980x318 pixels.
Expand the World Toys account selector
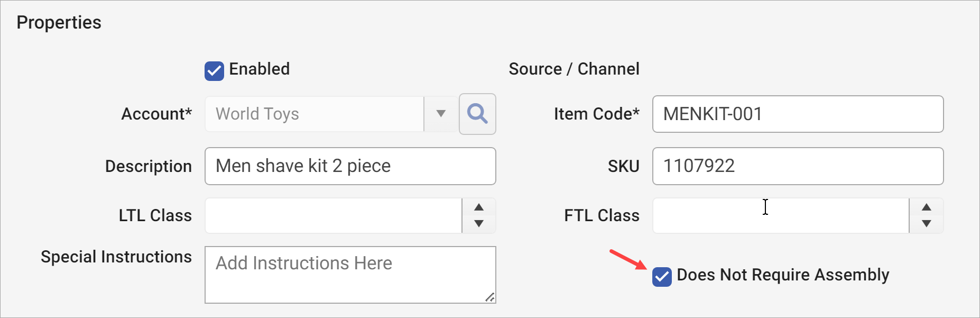(440, 114)
